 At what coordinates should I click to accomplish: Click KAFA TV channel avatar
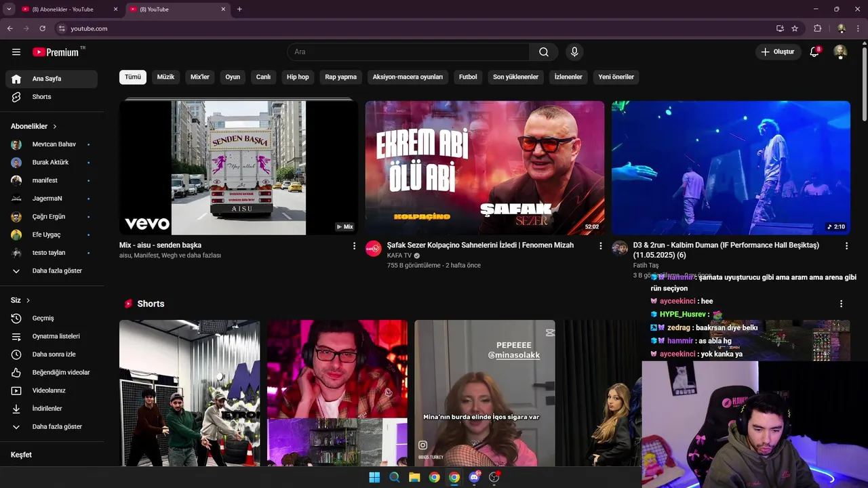(374, 248)
